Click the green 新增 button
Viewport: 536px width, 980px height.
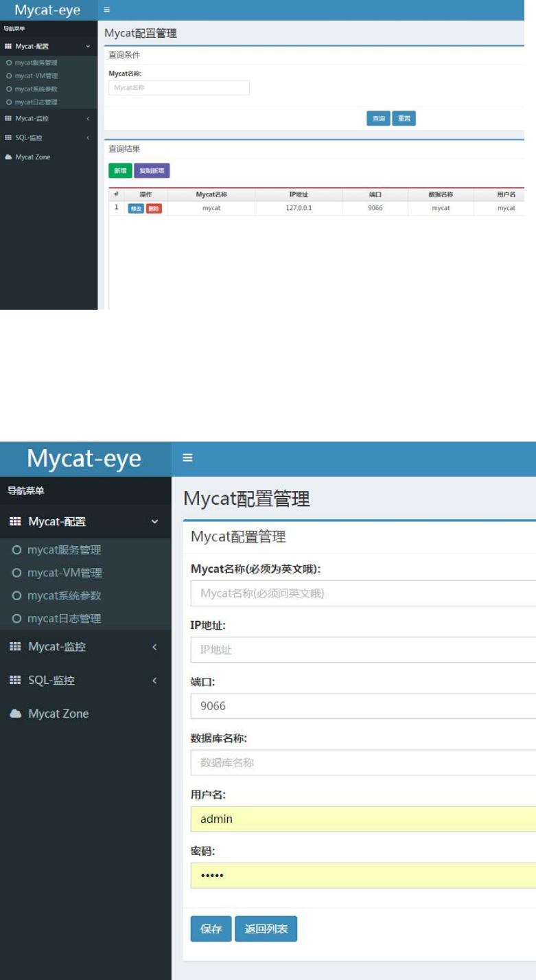point(120,170)
